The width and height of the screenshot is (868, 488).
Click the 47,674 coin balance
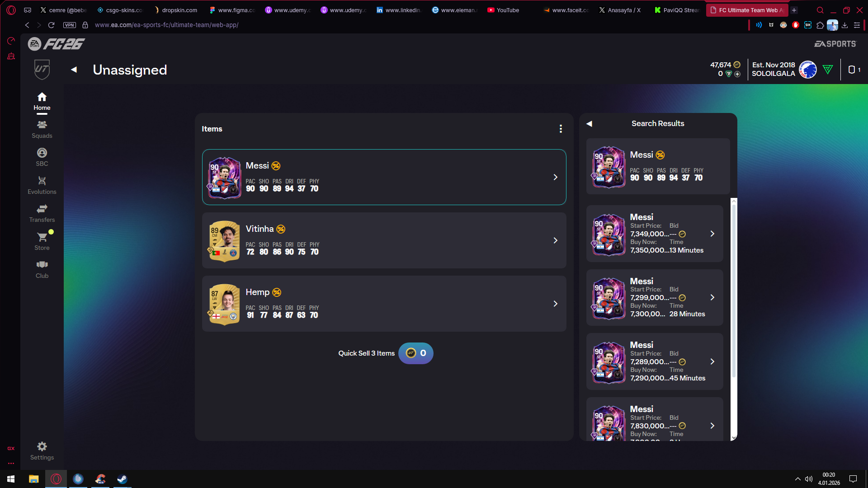pyautogui.click(x=725, y=65)
